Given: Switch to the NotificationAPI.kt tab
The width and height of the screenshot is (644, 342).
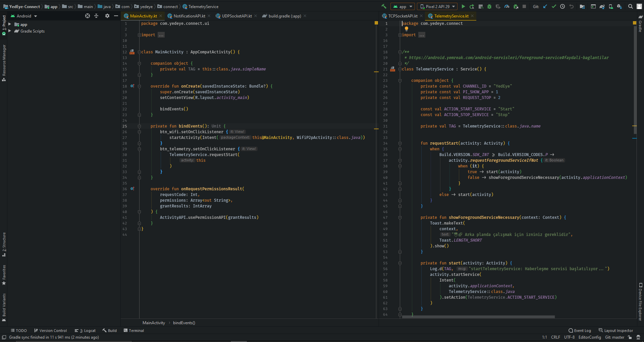Looking at the screenshot, I should click(189, 16).
